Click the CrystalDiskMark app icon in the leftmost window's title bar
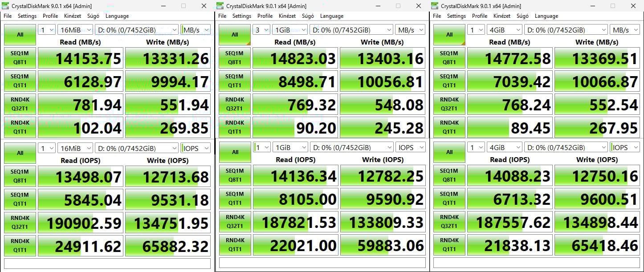Viewport: 644px width, 272px height. (6, 6)
